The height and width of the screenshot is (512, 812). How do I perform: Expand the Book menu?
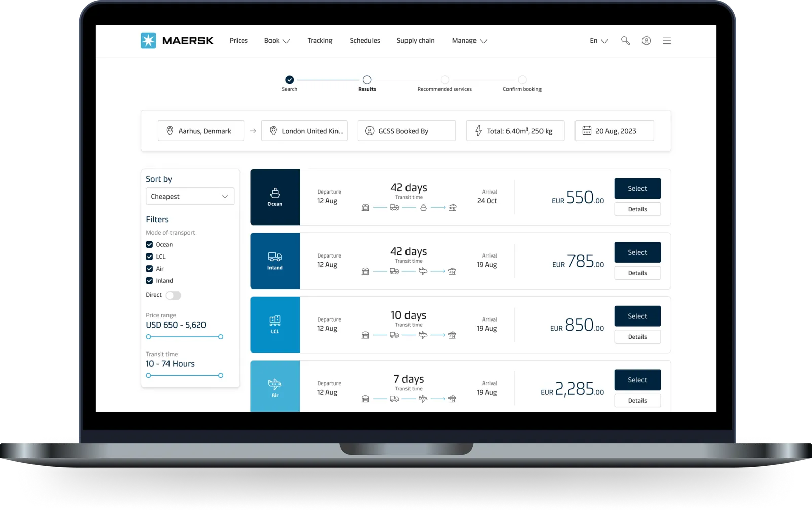click(x=277, y=41)
